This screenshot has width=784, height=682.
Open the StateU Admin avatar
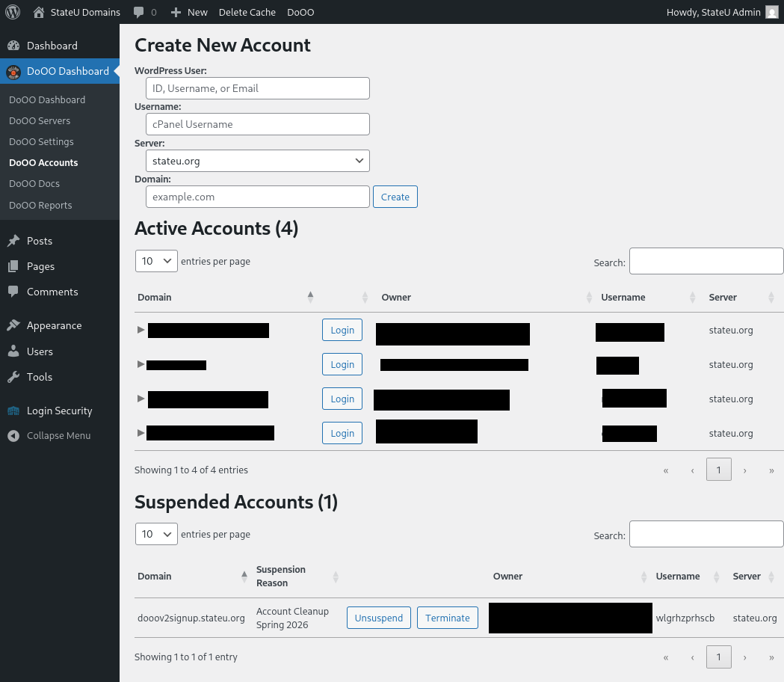[772, 12]
